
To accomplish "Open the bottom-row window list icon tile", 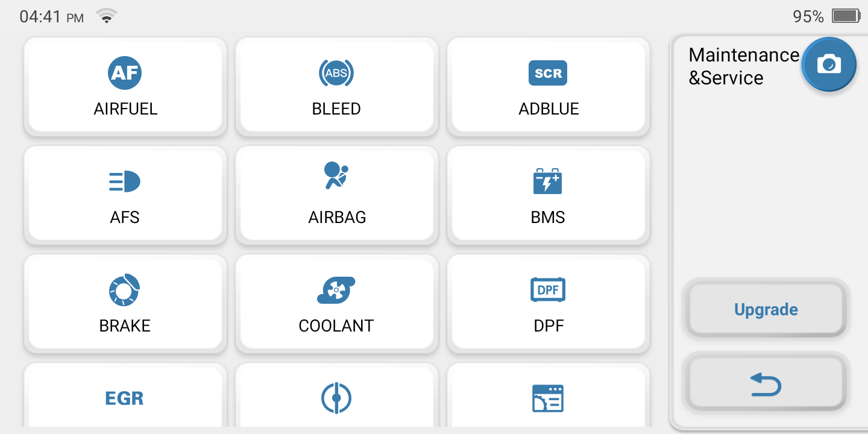I will [x=549, y=397].
